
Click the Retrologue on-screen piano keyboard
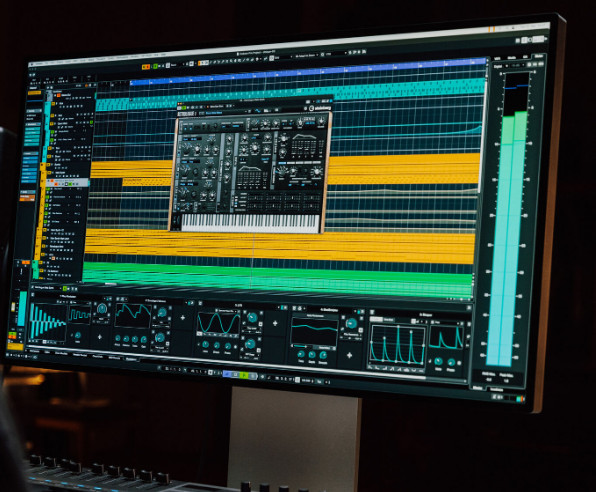[251, 223]
